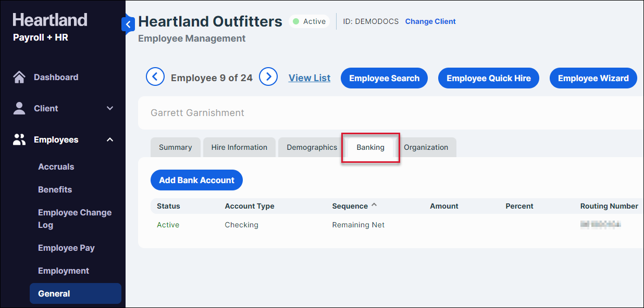Screen dimensions: 644x308
Task: Click the Percent column header
Action: pos(519,206)
